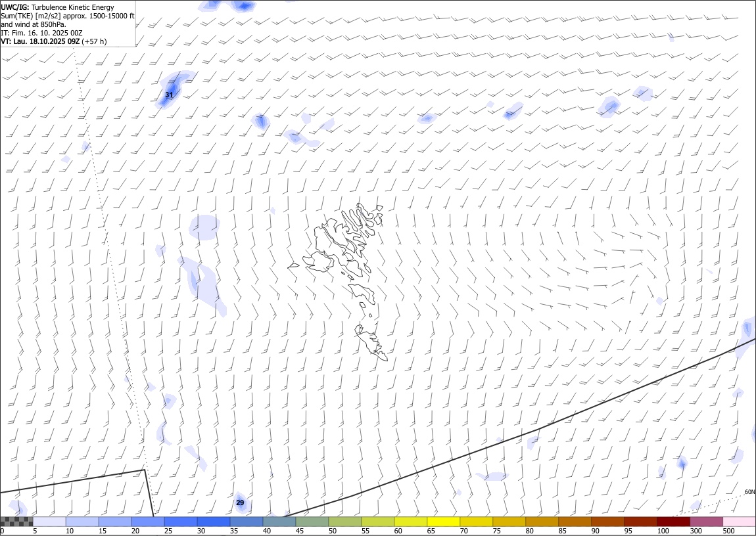
Task: Click the scale tick label 25
Action: [168, 531]
